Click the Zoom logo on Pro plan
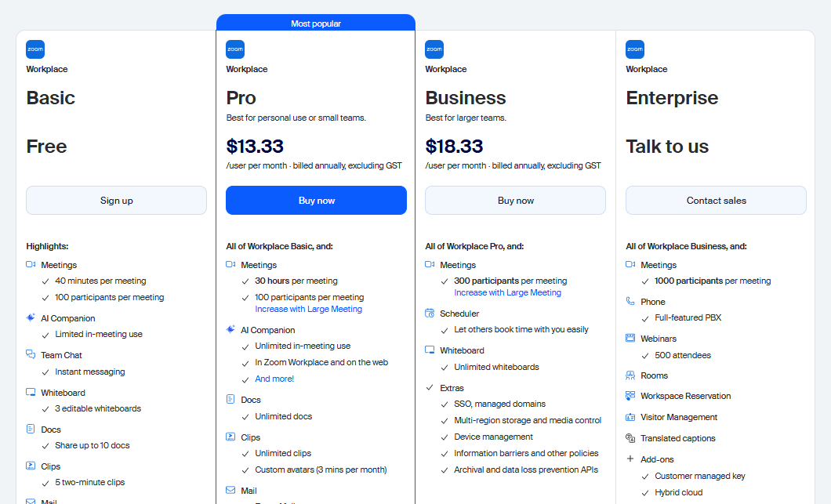The height and width of the screenshot is (504, 831). 235,49
